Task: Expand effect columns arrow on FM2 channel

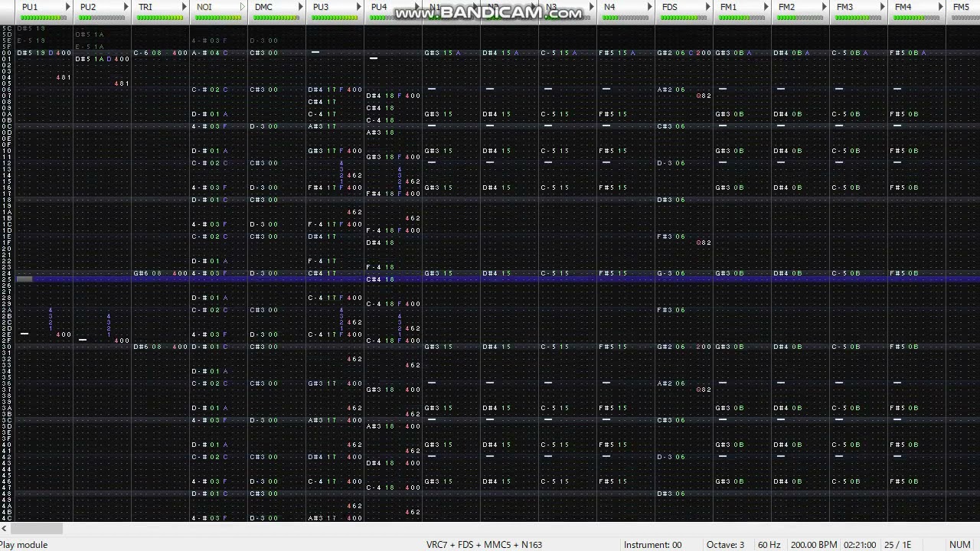Action: (x=825, y=7)
